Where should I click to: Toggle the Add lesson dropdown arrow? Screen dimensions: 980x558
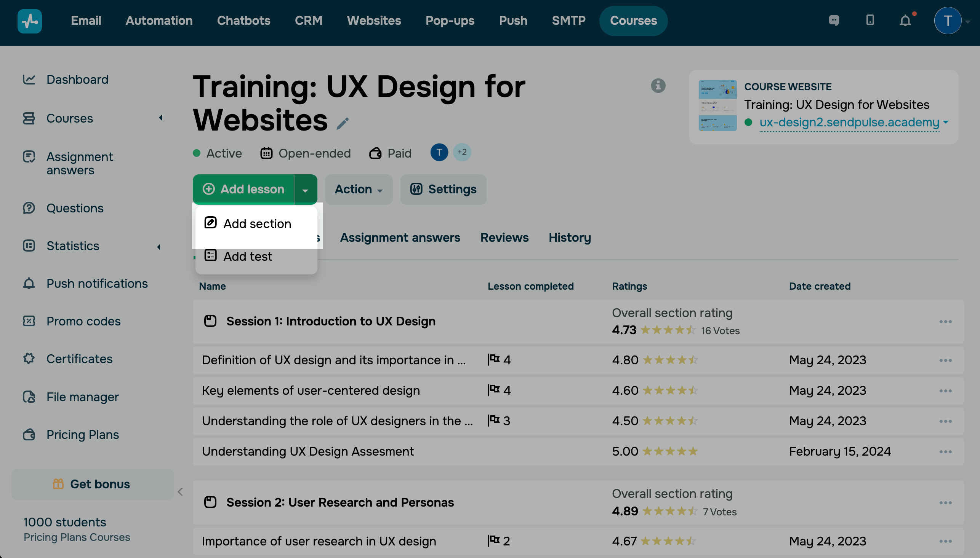(x=305, y=190)
